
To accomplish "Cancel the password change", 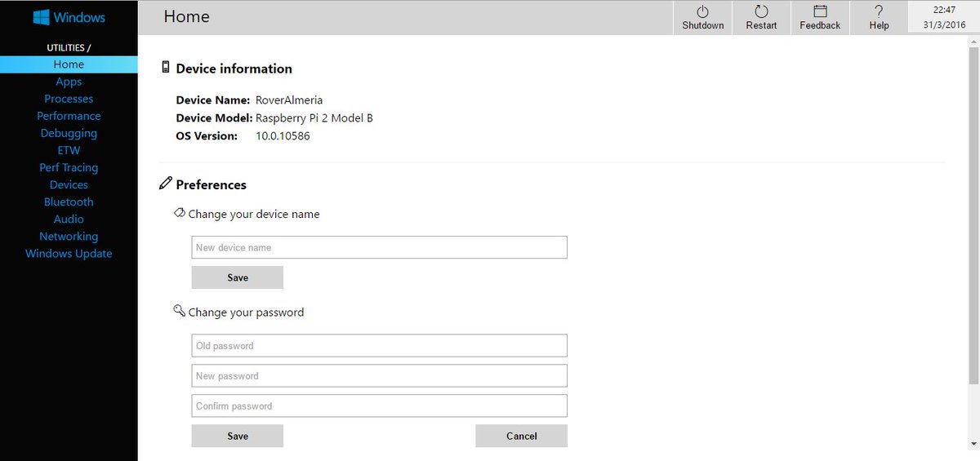I will coord(521,436).
